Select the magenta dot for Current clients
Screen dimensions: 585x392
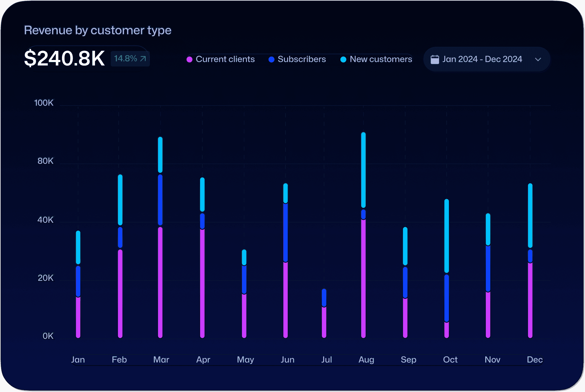189,59
